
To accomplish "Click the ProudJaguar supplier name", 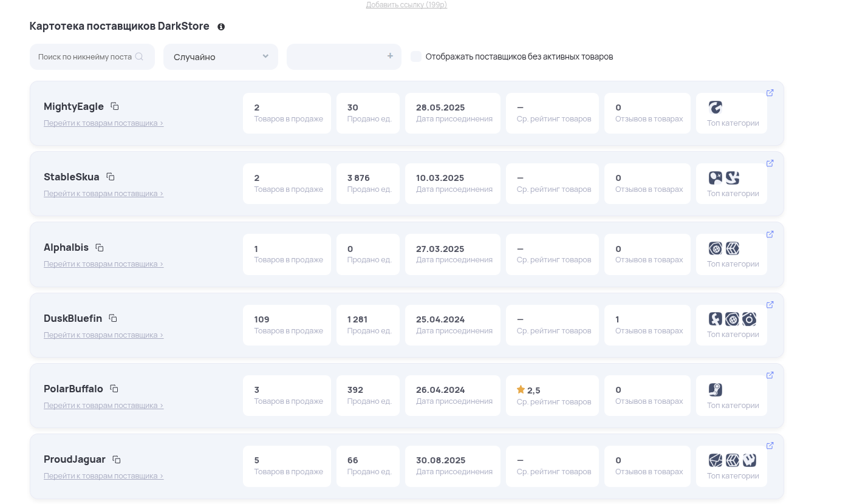I will pos(75,460).
